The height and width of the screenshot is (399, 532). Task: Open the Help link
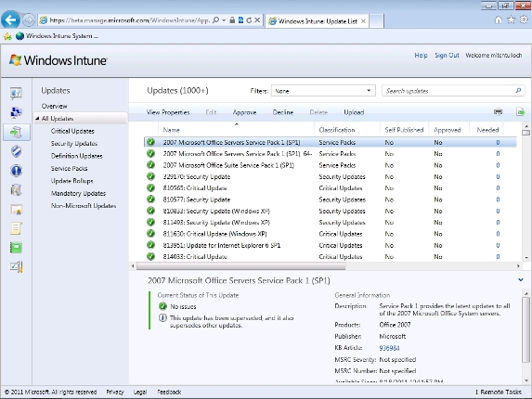pyautogui.click(x=421, y=56)
